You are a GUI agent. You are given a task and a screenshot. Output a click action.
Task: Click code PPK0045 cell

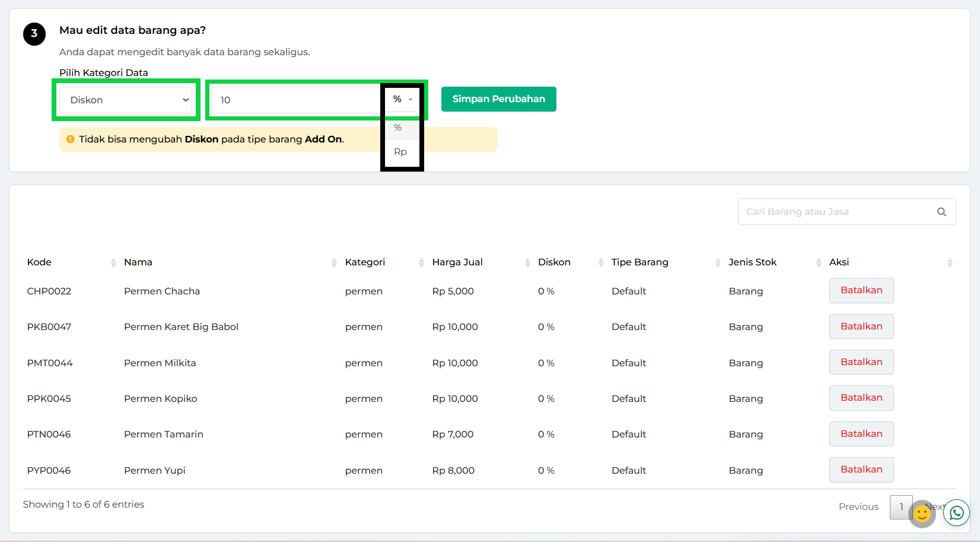[49, 399]
